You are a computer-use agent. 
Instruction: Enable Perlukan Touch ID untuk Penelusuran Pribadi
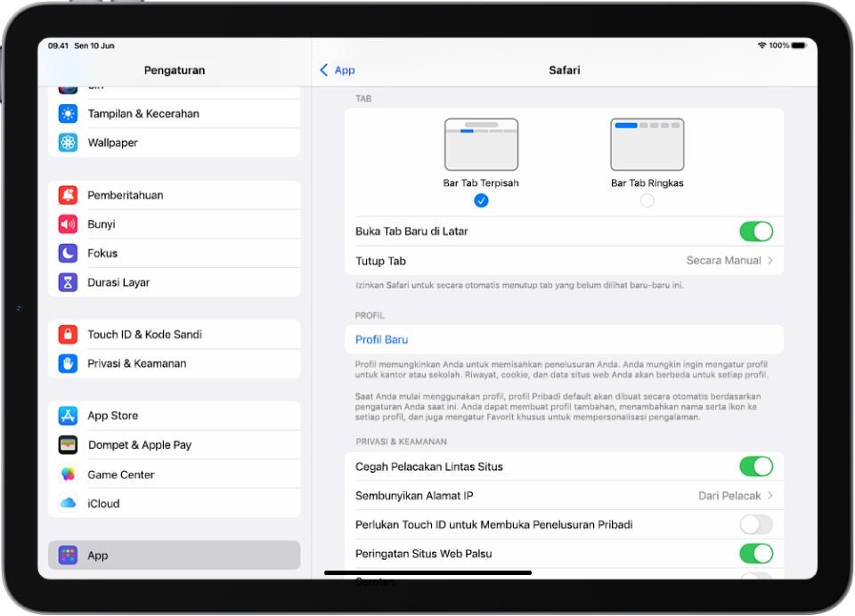click(x=756, y=524)
